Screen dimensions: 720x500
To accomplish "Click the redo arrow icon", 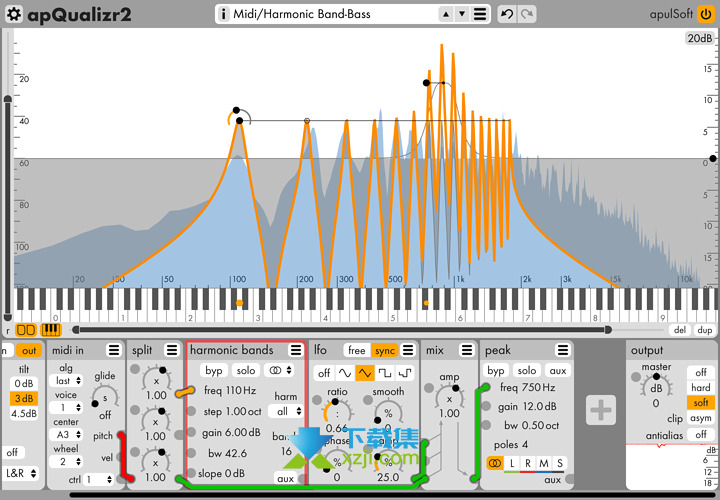I will [526, 14].
